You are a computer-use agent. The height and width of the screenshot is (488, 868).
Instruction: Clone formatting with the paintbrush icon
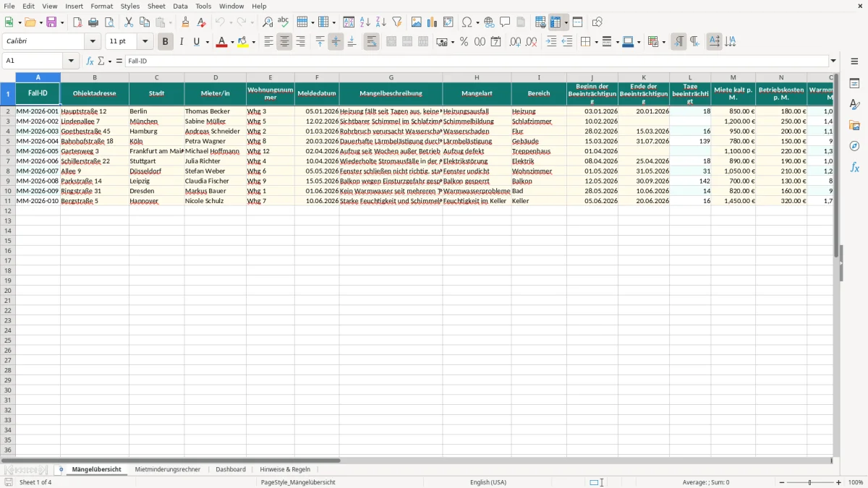click(186, 22)
